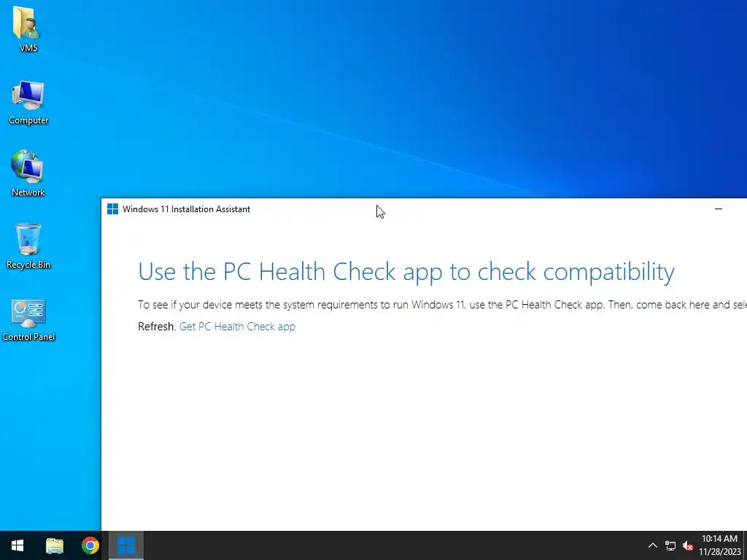Click the muted volume tray icon
The width and height of the screenshot is (747, 560).
[x=687, y=545]
